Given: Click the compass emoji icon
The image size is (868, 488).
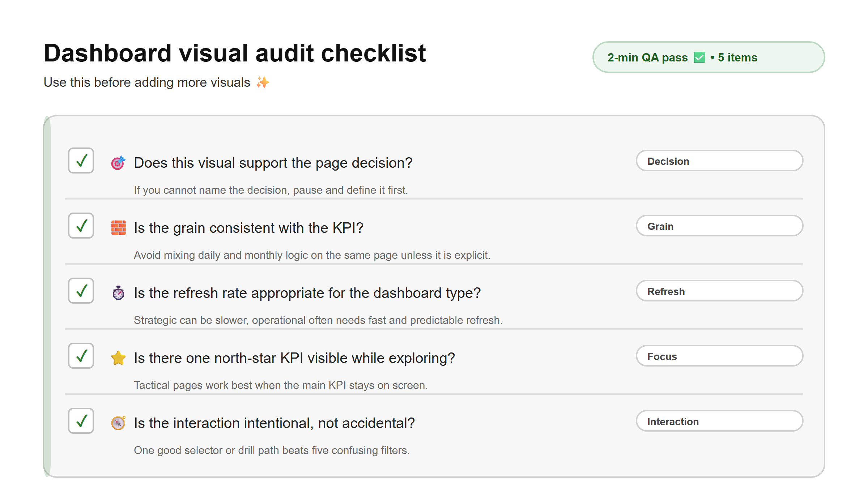Looking at the screenshot, I should click(118, 423).
